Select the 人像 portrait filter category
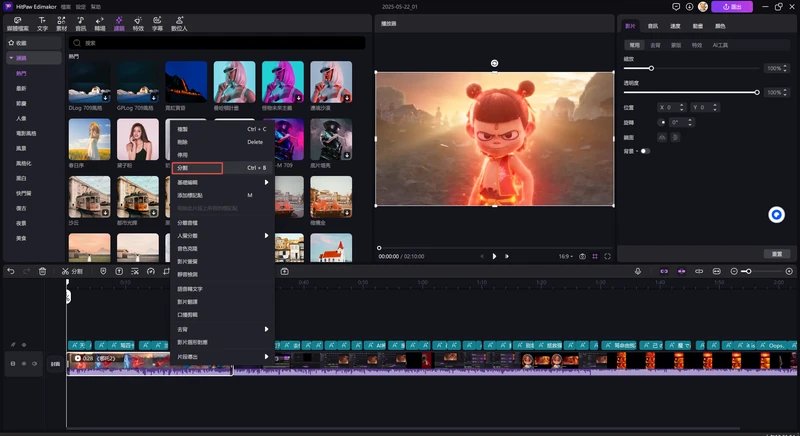800x436 pixels. (x=21, y=118)
